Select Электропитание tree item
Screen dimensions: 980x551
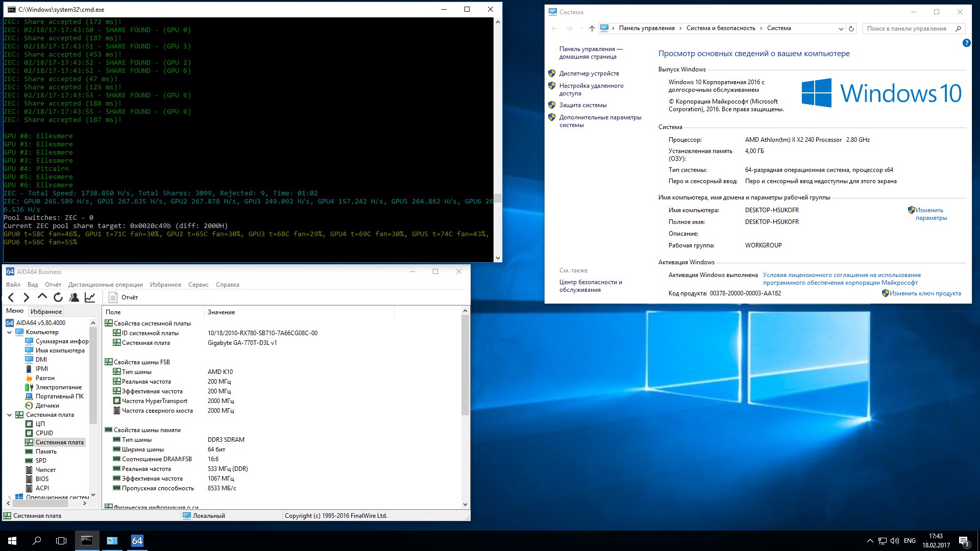(x=53, y=387)
